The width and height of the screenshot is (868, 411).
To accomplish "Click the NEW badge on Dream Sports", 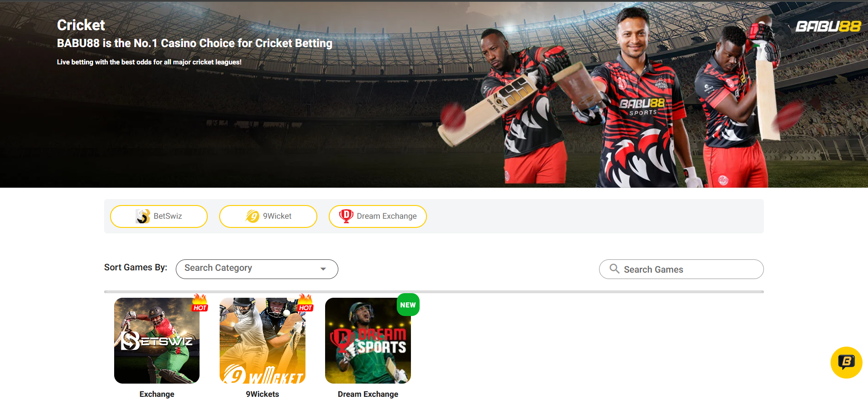I will pos(408,305).
